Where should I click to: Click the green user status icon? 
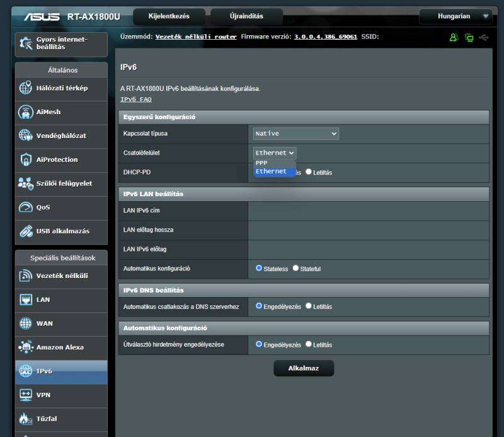coord(454,37)
